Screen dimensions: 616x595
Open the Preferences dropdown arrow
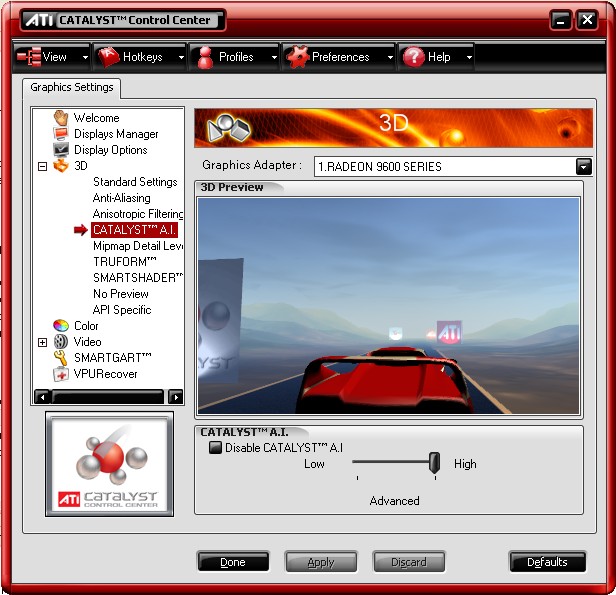pos(390,57)
